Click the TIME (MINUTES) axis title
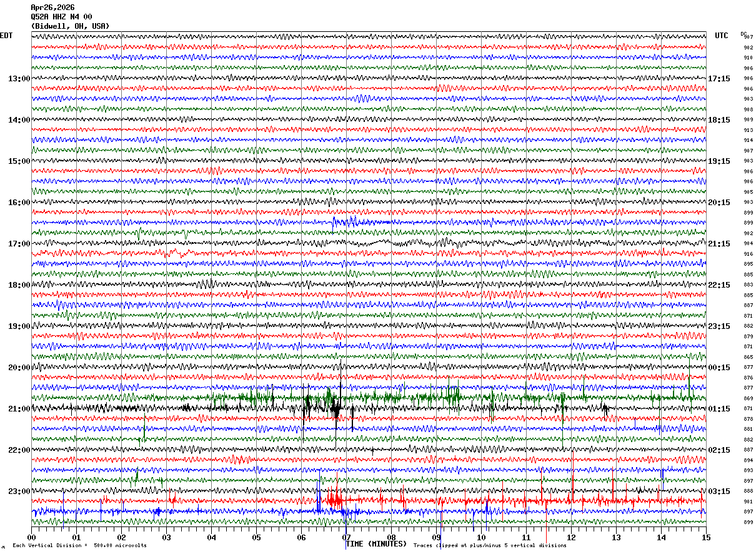 click(376, 544)
